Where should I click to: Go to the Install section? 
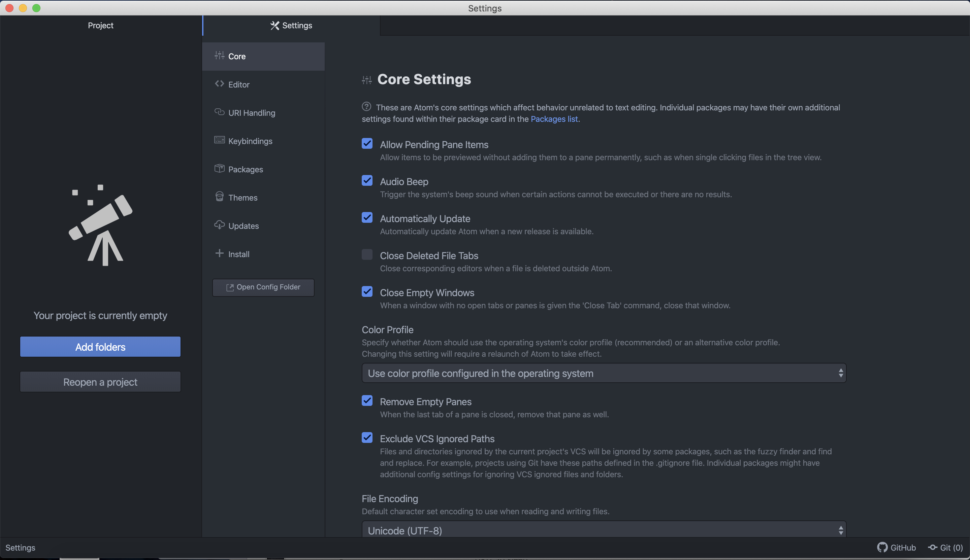click(x=263, y=254)
